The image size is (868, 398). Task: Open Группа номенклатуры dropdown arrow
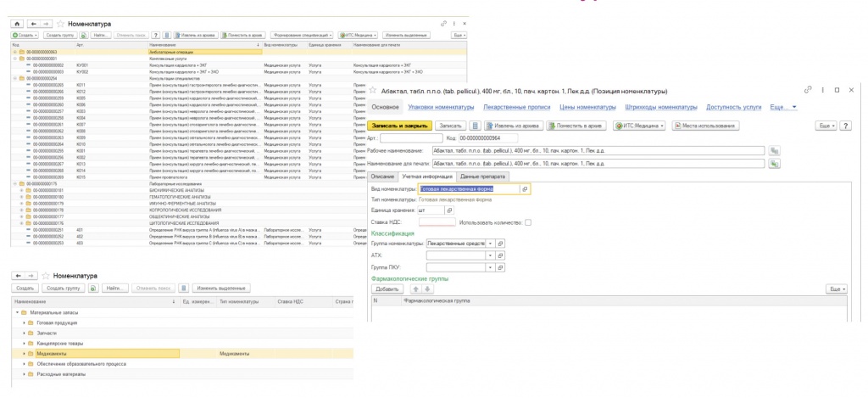[489, 244]
